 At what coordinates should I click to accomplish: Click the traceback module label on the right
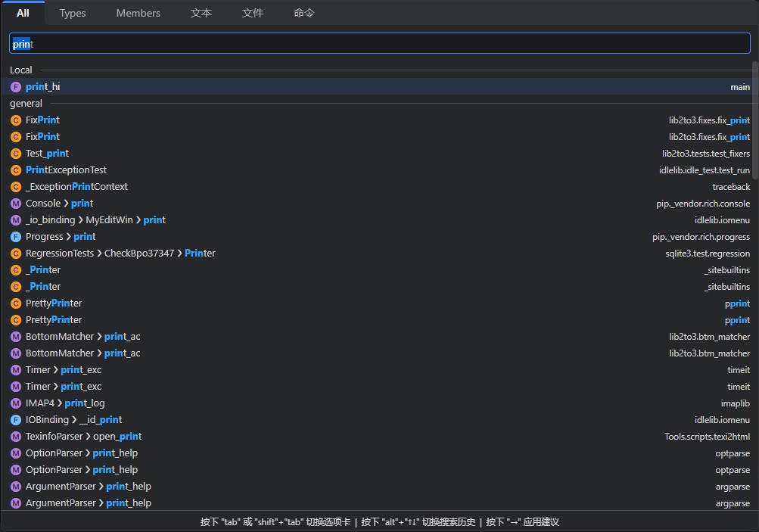(x=729, y=186)
